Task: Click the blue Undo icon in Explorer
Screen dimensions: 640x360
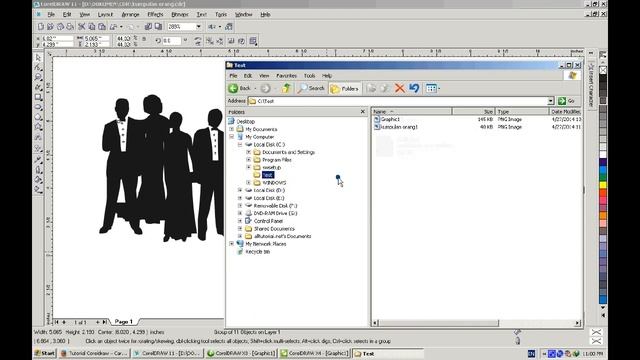Action: (x=414, y=88)
